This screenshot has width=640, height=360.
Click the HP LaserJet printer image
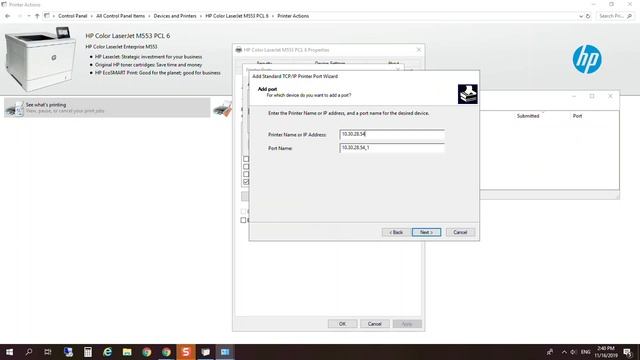40,59
